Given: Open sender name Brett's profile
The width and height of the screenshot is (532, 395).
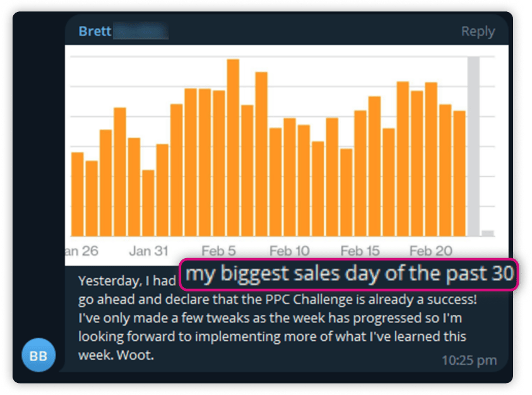Looking at the screenshot, I should 94,32.
